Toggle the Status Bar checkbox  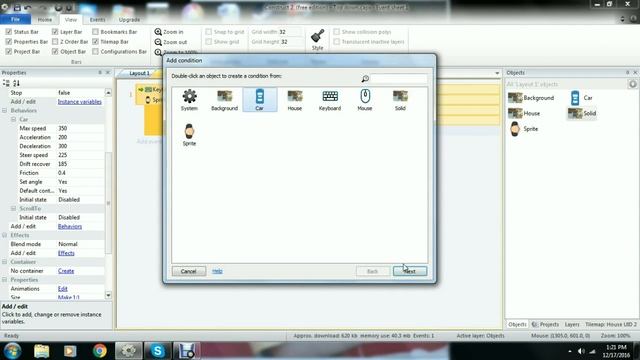[x=9, y=32]
